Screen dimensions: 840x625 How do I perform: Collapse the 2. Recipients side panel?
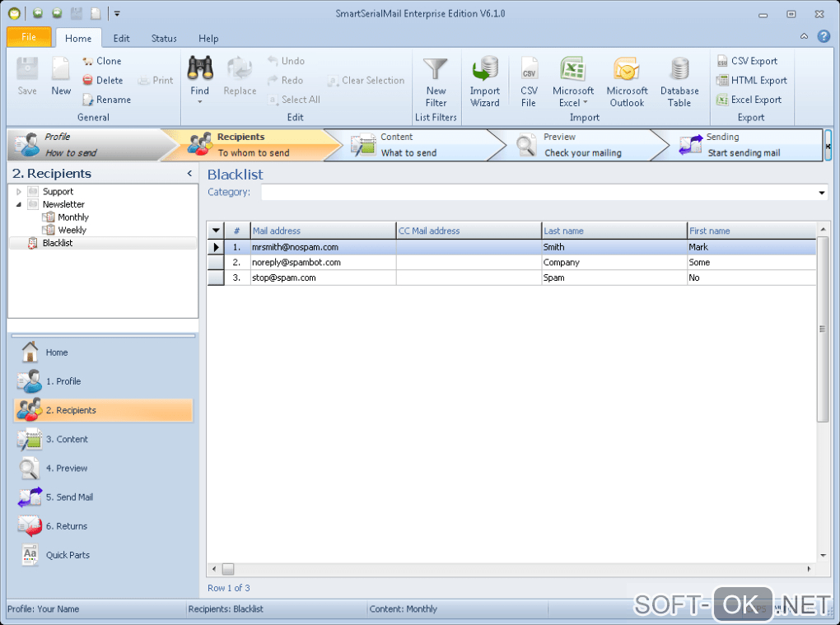[189, 174]
